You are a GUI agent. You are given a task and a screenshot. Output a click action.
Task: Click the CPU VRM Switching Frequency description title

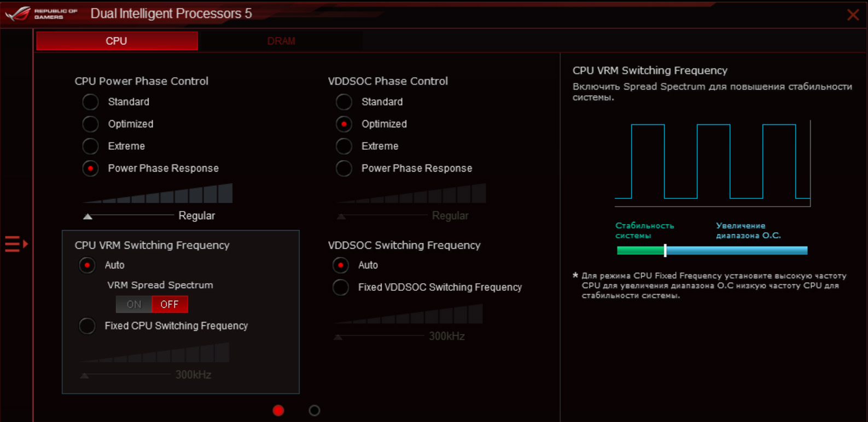650,71
